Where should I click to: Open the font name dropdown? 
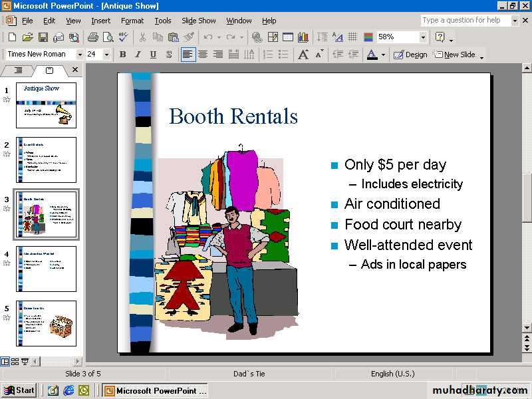coord(80,55)
